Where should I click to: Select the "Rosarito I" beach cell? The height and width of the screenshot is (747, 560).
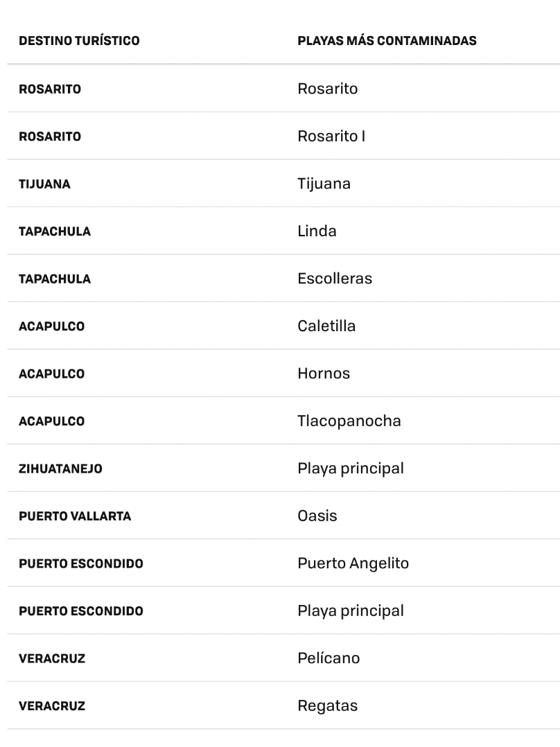point(331,136)
